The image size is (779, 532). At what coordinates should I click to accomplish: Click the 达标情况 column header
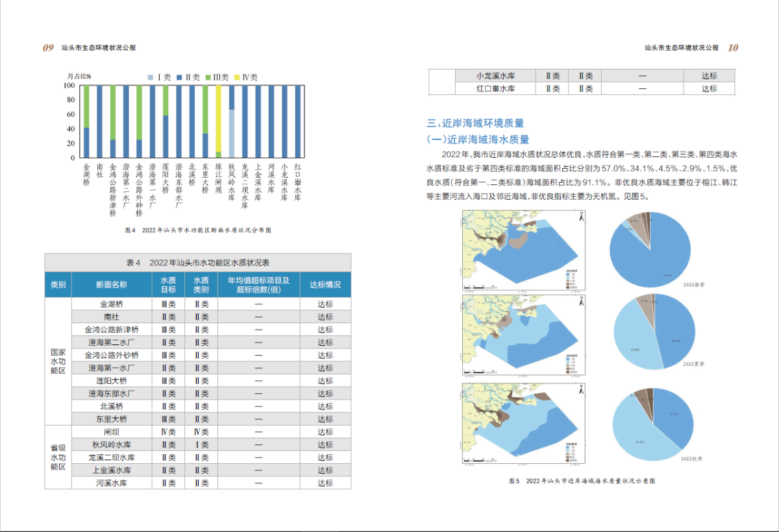point(325,284)
